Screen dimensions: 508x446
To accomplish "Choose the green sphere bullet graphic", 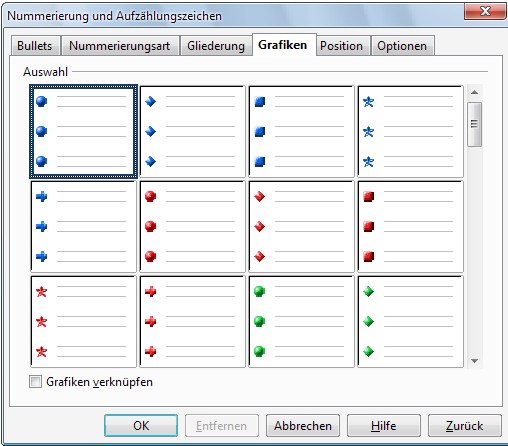I will tap(301, 322).
